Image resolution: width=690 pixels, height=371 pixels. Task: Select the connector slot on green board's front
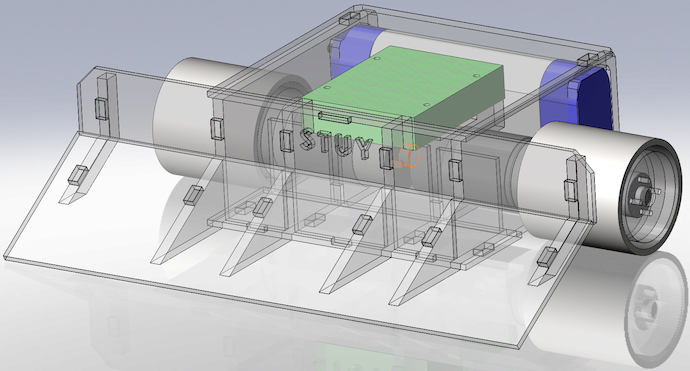coord(334,117)
